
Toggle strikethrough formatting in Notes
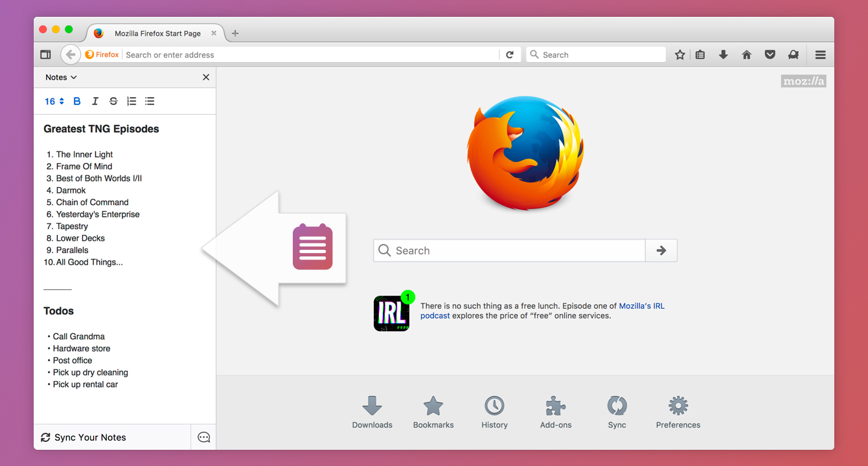tap(113, 101)
